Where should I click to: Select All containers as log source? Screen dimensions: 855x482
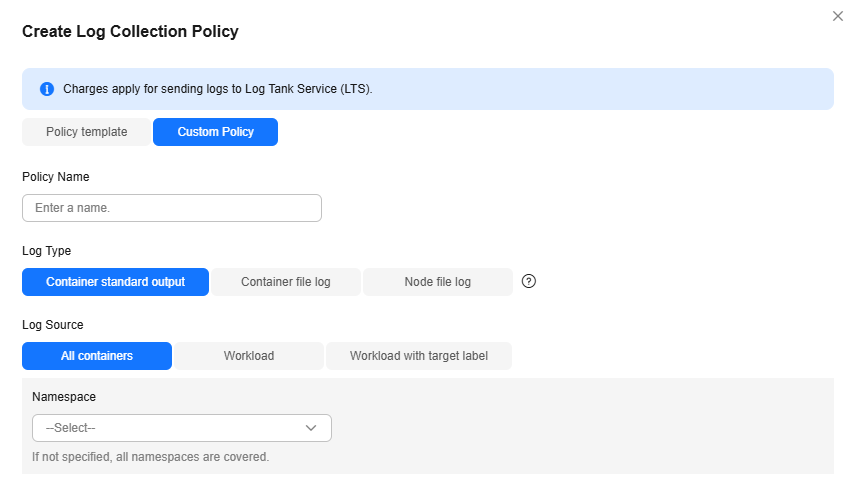97,356
